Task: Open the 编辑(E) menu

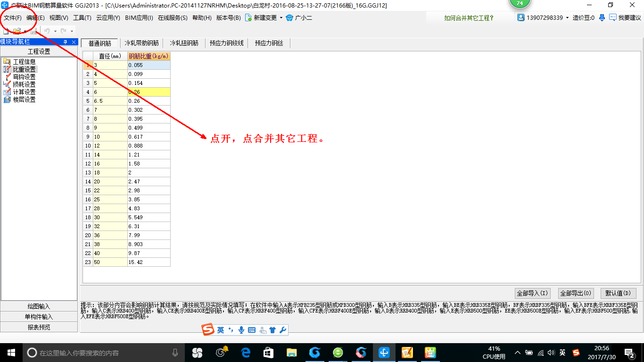Action: (x=35, y=18)
